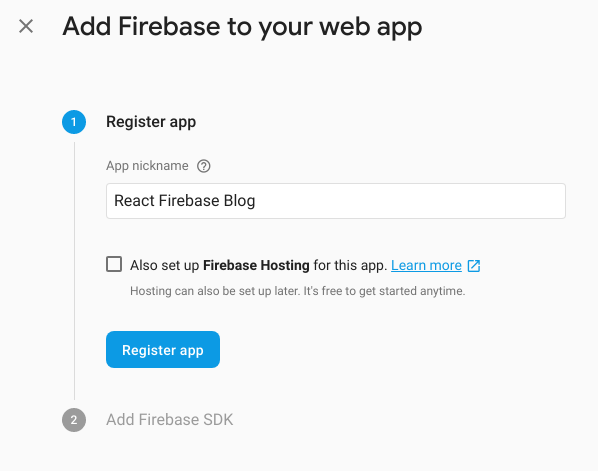Screen dimensions: 598x471
Task: Click the blue Register app button
Action: pyautogui.click(x=163, y=350)
